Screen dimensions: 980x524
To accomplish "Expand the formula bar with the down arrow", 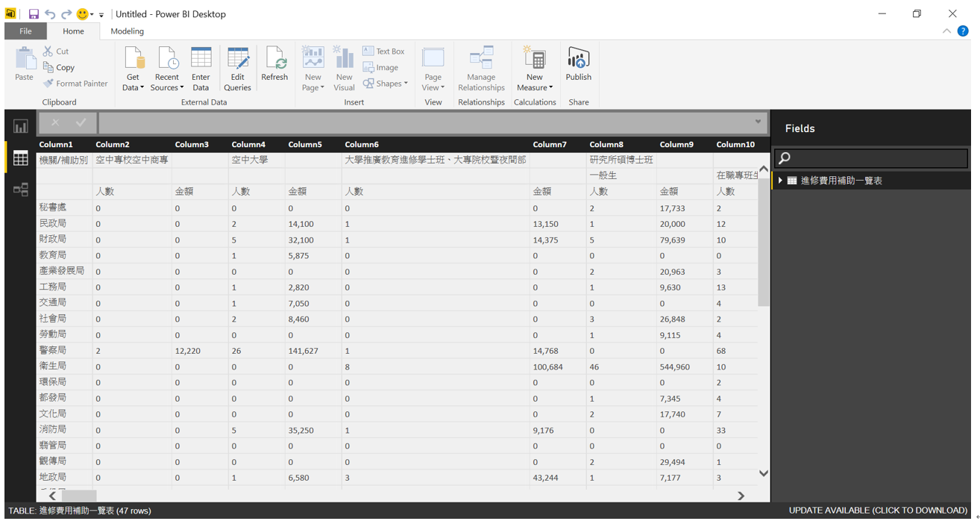I will 758,122.
